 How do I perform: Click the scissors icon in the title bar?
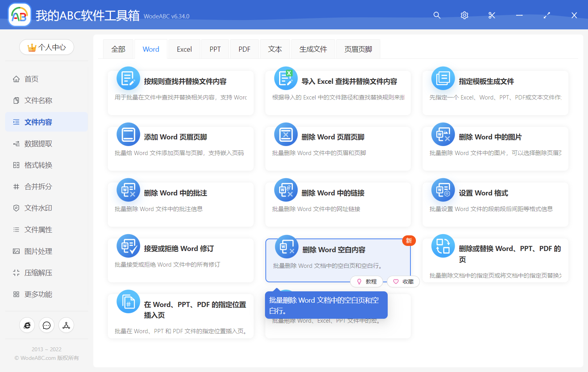point(492,15)
